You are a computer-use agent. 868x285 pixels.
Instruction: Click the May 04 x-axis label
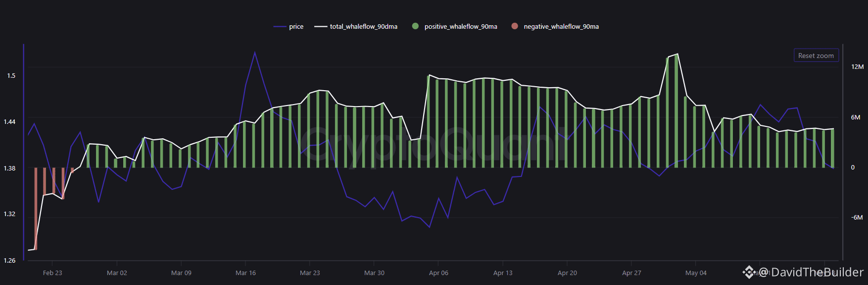(x=696, y=273)
